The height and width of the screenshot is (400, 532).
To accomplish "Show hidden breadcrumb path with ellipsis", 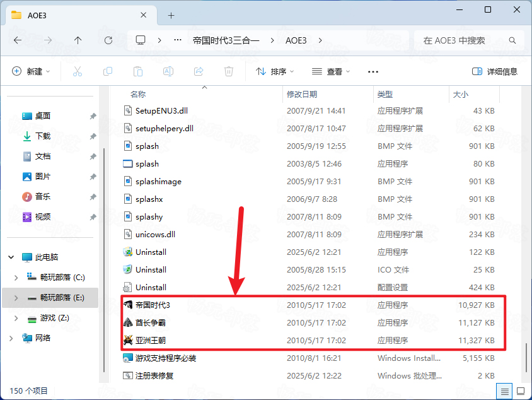I will click(178, 40).
